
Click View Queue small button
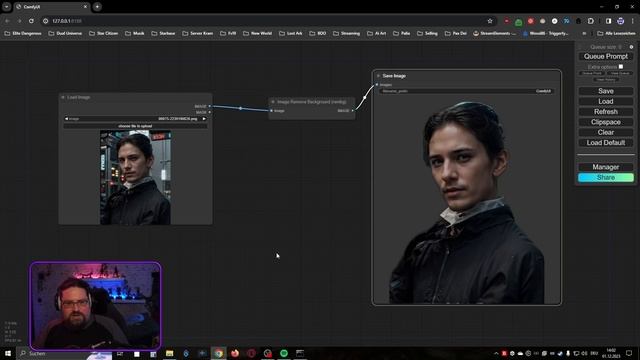click(x=620, y=73)
